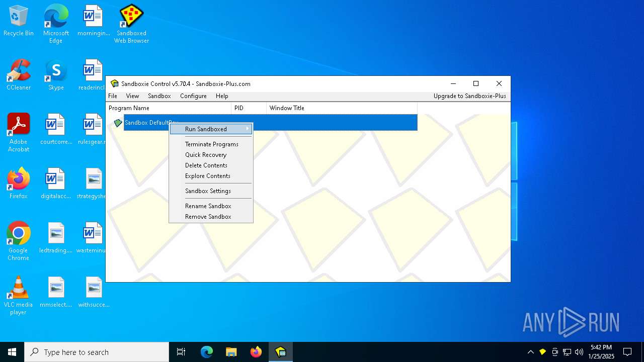Open Sandbox Settings from context menu
This screenshot has height=362, width=644.
pyautogui.click(x=211, y=191)
